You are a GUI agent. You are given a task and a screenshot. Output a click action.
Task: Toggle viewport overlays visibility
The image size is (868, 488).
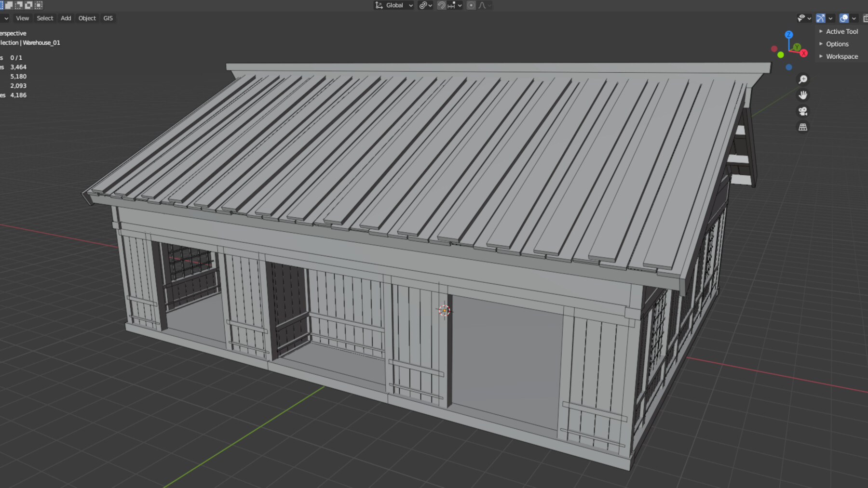[844, 18]
